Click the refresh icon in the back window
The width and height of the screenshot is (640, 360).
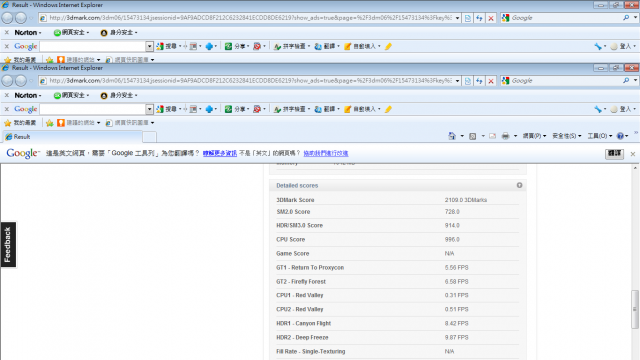[479, 18]
